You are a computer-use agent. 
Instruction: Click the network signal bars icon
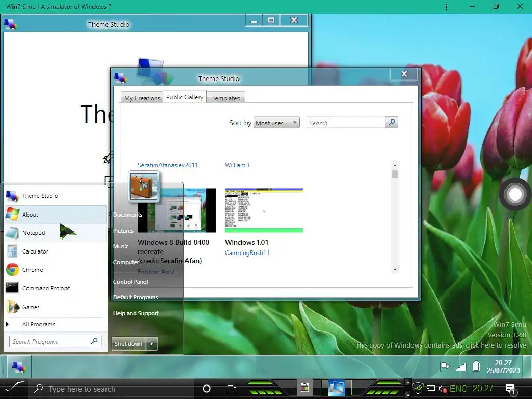tap(461, 367)
